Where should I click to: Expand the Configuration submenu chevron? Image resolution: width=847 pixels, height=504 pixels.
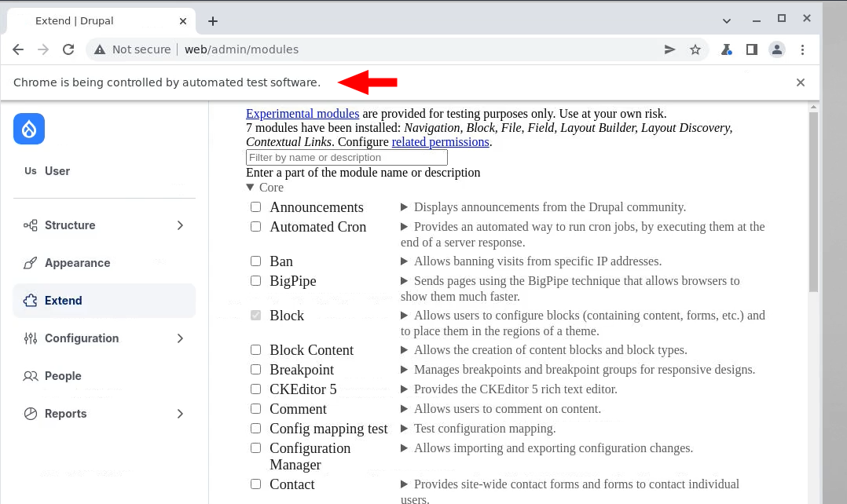point(181,338)
